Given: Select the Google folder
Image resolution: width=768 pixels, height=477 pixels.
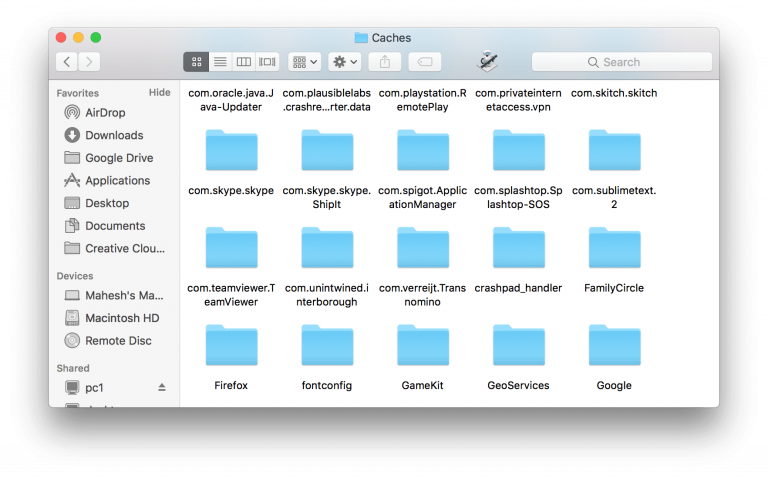Looking at the screenshot, I should coord(614,345).
